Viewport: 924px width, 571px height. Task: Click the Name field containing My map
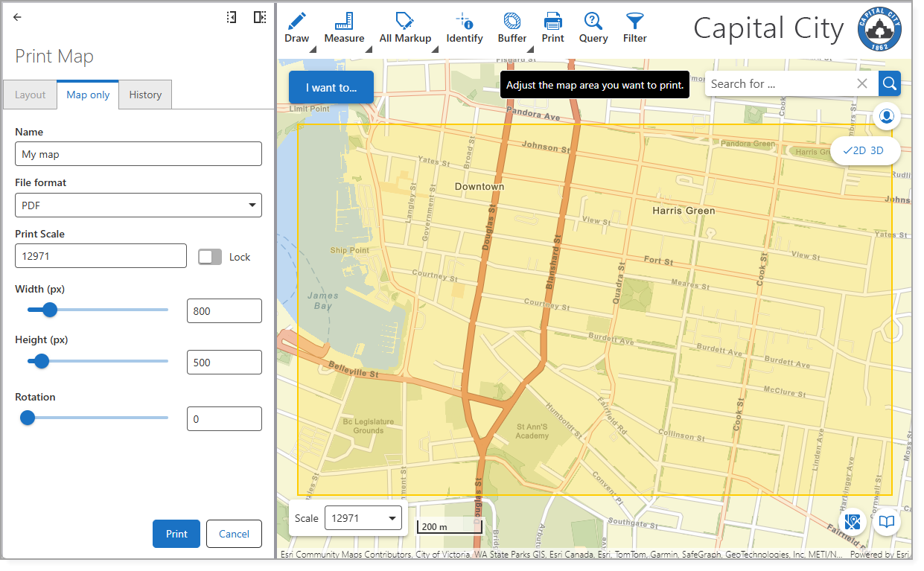tap(138, 154)
